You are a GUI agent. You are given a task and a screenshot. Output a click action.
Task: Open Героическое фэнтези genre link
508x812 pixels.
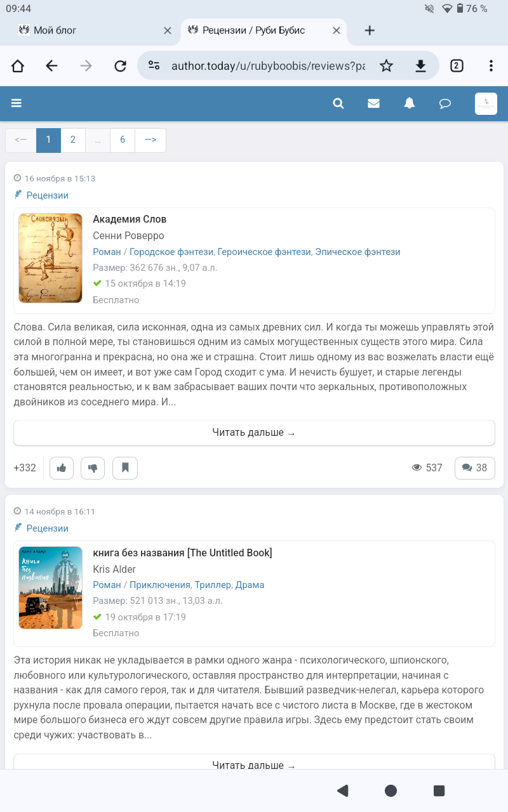(265, 252)
